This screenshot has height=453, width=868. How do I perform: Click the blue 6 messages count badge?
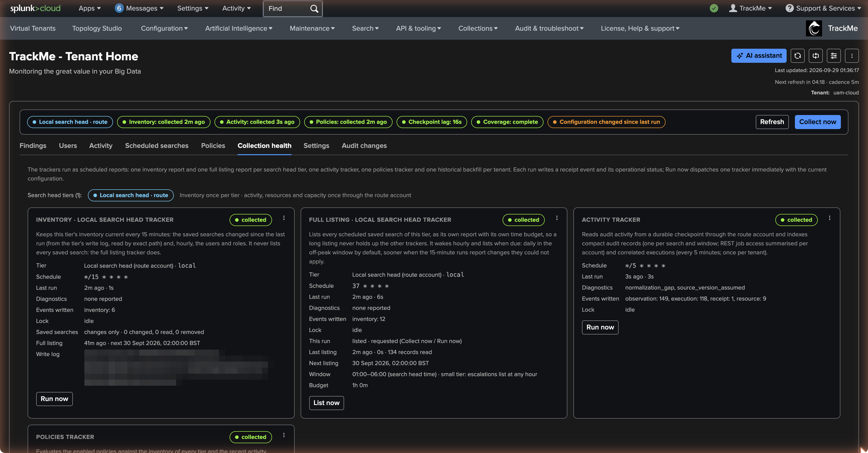(x=119, y=9)
